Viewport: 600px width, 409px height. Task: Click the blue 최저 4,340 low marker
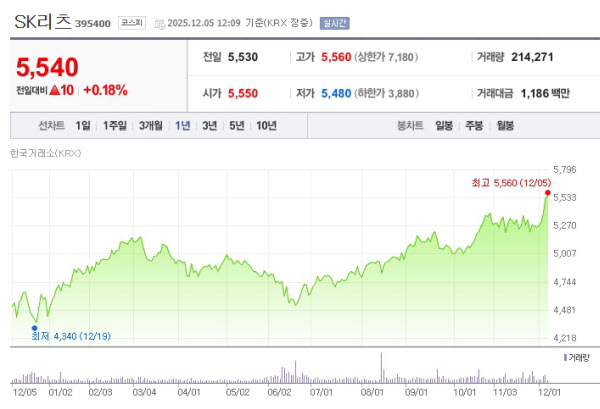click(34, 327)
